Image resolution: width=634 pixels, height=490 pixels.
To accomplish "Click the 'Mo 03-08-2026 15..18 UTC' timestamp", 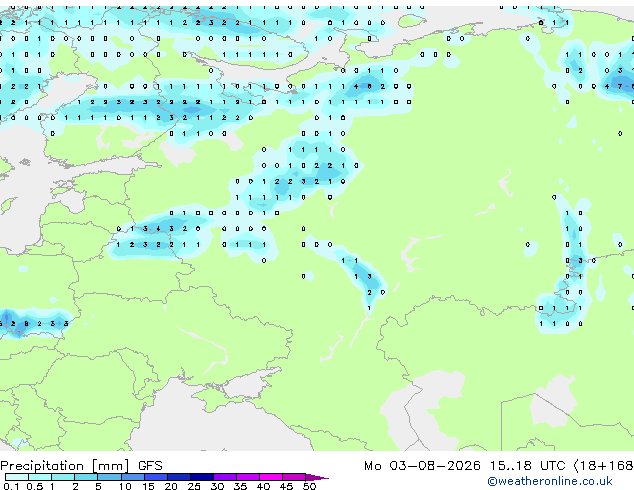I will pyautogui.click(x=464, y=466).
